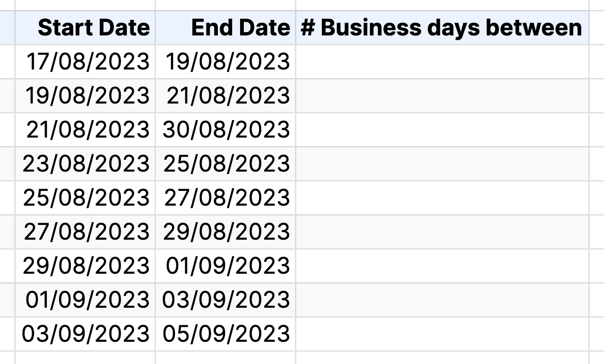Select end date cell 30/08/2023
The image size is (604, 364).
click(x=225, y=130)
